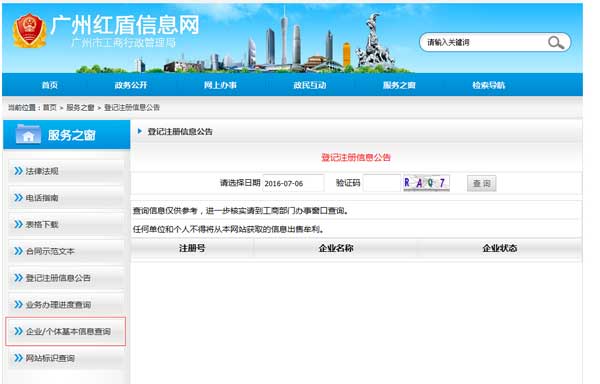Click the 企业名称 column header
The width and height of the screenshot is (600, 384).
[336, 248]
